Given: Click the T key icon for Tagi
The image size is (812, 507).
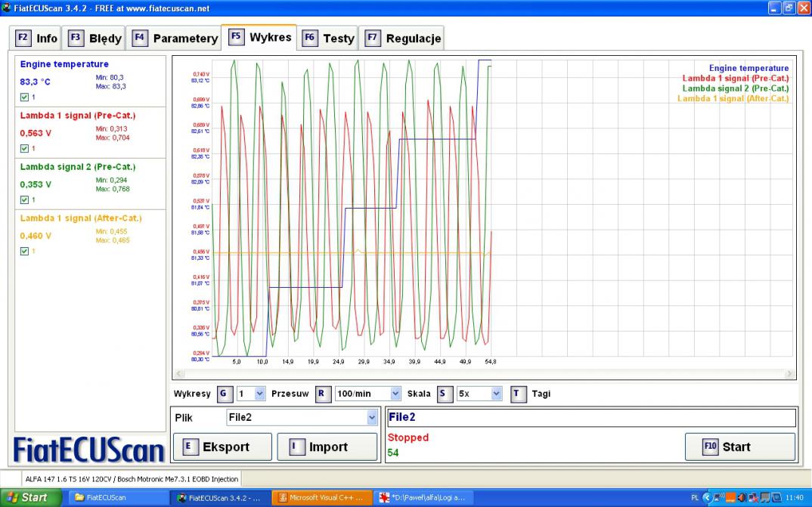Looking at the screenshot, I should (x=518, y=394).
